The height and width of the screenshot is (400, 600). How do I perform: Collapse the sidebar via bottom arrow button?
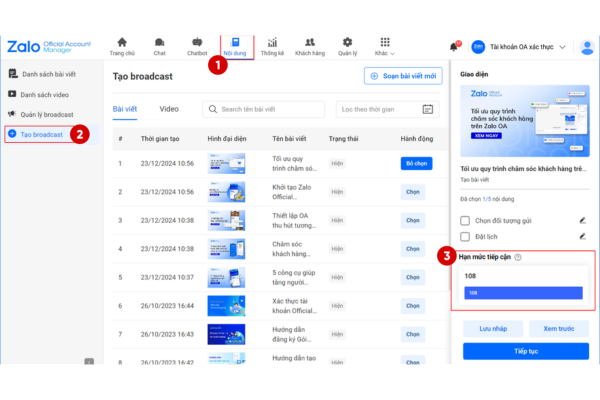[89, 361]
